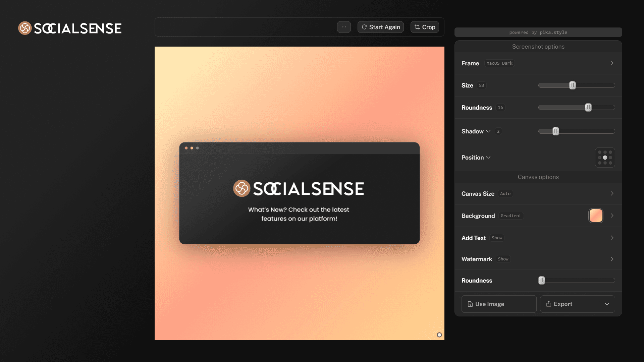This screenshot has height=362, width=644.
Task: Toggle the Add Text 'Show' tag
Action: pos(497,238)
